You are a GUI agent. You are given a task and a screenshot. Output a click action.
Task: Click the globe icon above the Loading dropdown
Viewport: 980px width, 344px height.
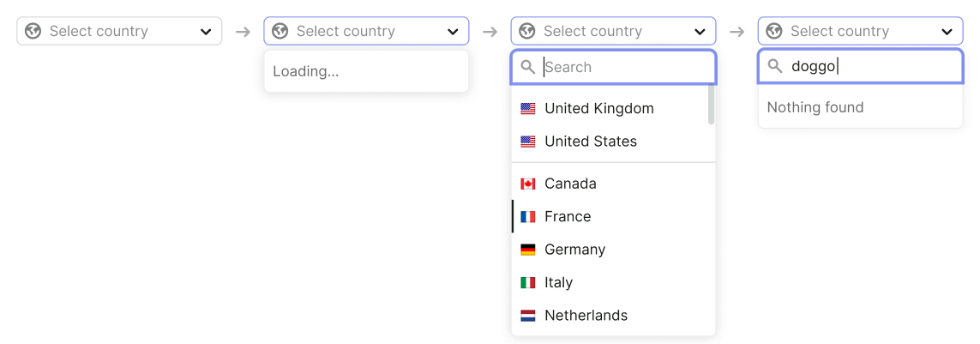pos(280,31)
